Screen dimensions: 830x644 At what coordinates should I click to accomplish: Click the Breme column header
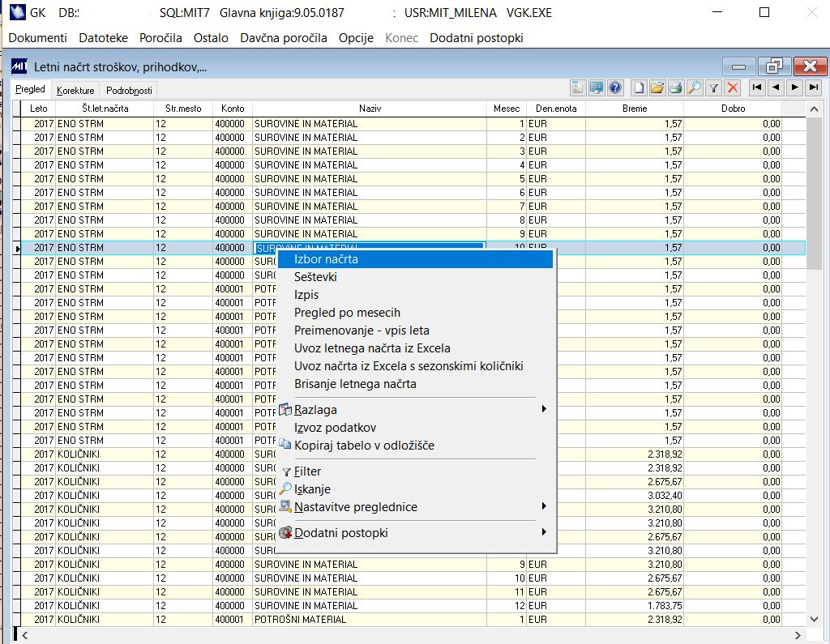coord(635,109)
